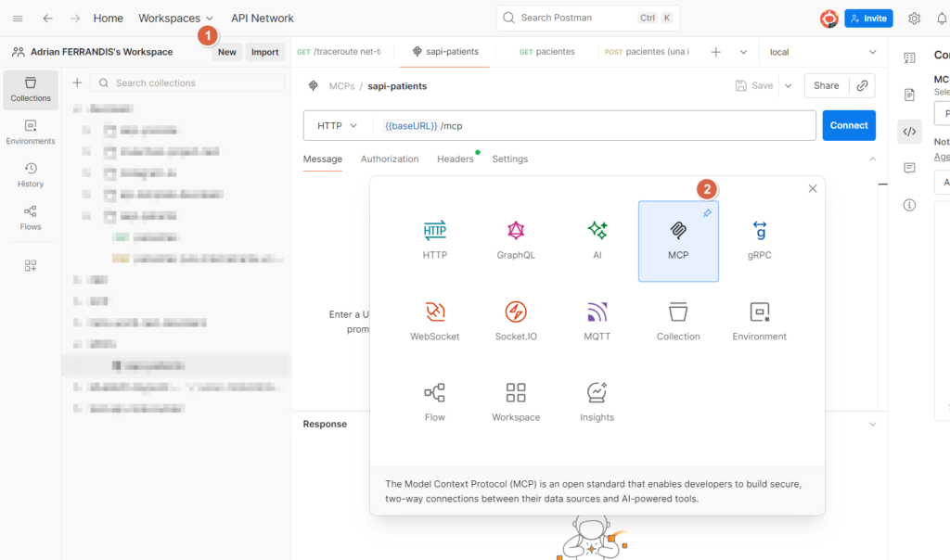Screen dimensions: 950x560
Task: Switch to the Authorization tab
Action: (x=390, y=159)
